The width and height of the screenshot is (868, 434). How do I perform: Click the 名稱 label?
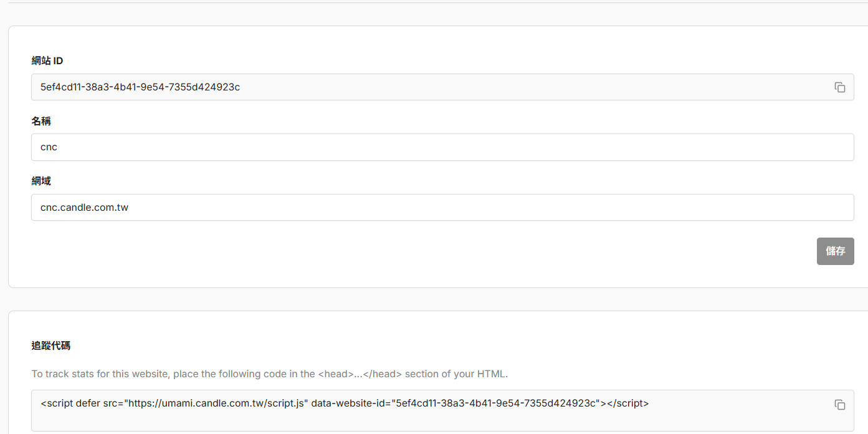(41, 121)
